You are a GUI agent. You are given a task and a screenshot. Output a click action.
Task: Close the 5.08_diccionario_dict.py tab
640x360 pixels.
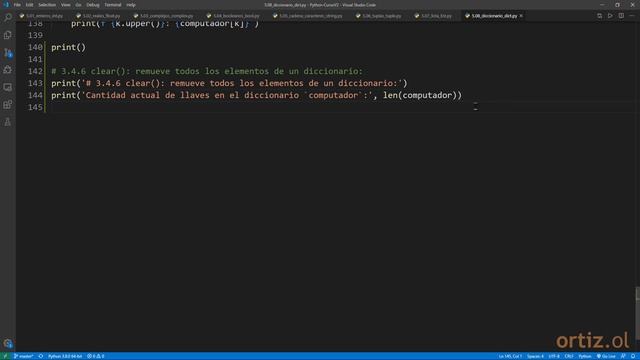tap(521, 16)
